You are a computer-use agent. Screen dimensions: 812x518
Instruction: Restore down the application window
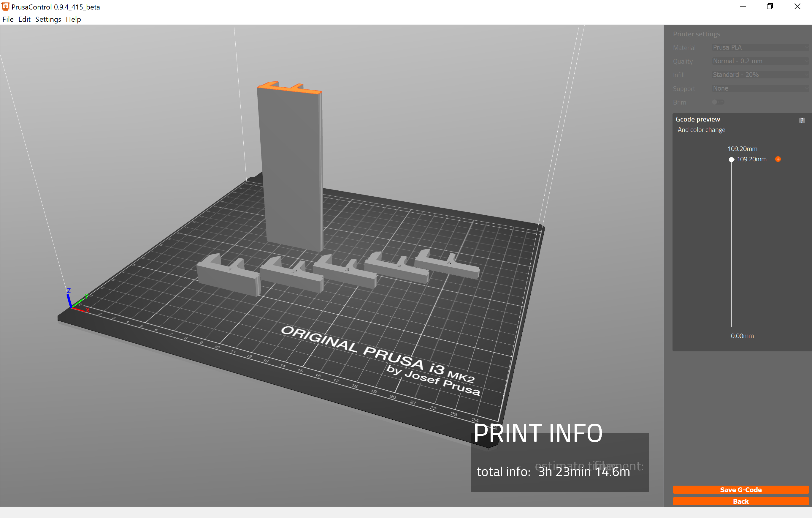[770, 7]
